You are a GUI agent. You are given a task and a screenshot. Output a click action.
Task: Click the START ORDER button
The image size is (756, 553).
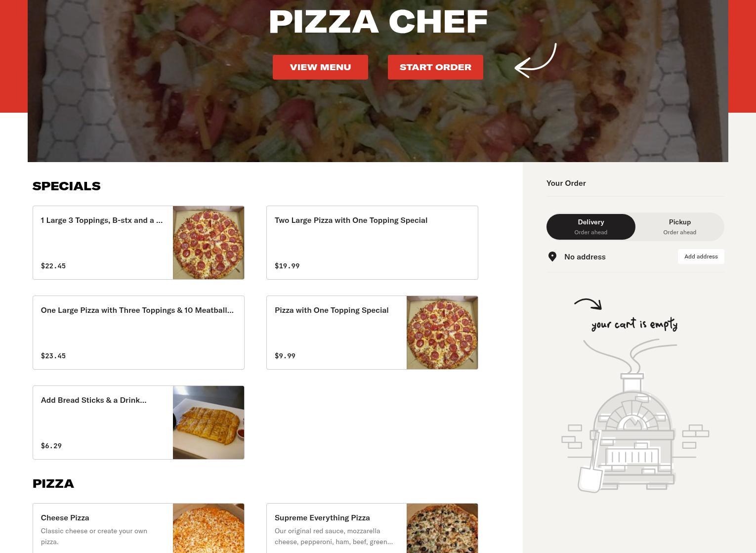[435, 67]
